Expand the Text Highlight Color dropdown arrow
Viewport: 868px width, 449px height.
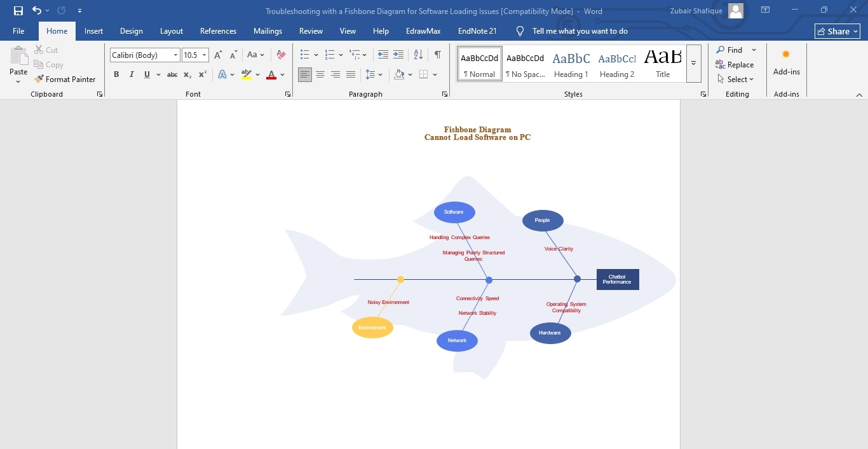(x=257, y=74)
